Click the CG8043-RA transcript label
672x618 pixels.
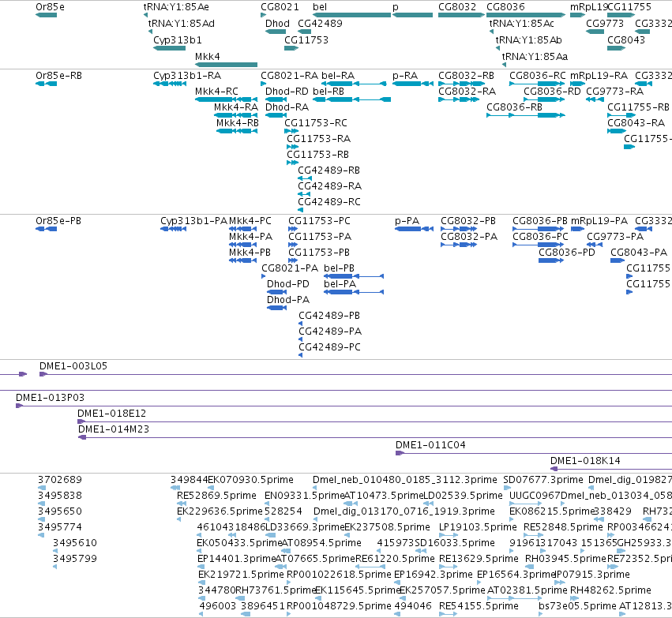tap(636, 123)
